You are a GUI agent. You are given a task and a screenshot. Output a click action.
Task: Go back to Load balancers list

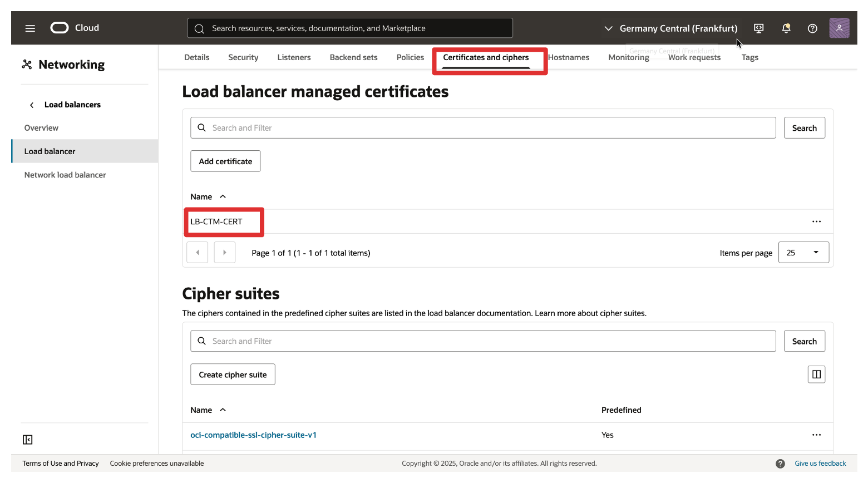coord(66,105)
